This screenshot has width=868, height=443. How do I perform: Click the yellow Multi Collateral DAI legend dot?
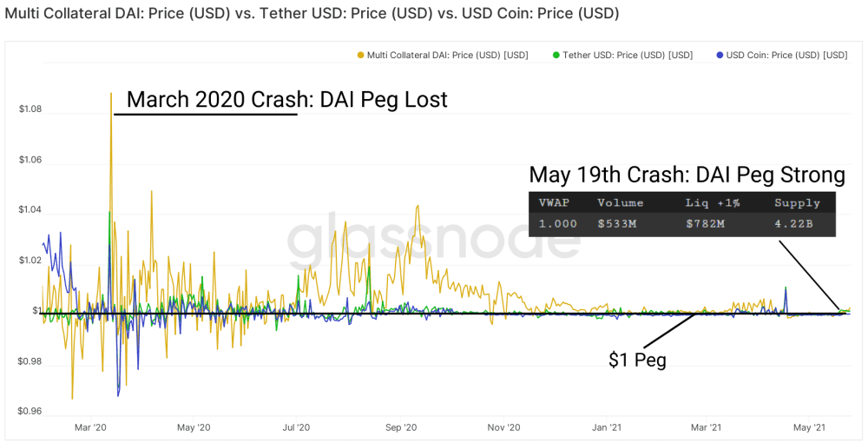361,56
